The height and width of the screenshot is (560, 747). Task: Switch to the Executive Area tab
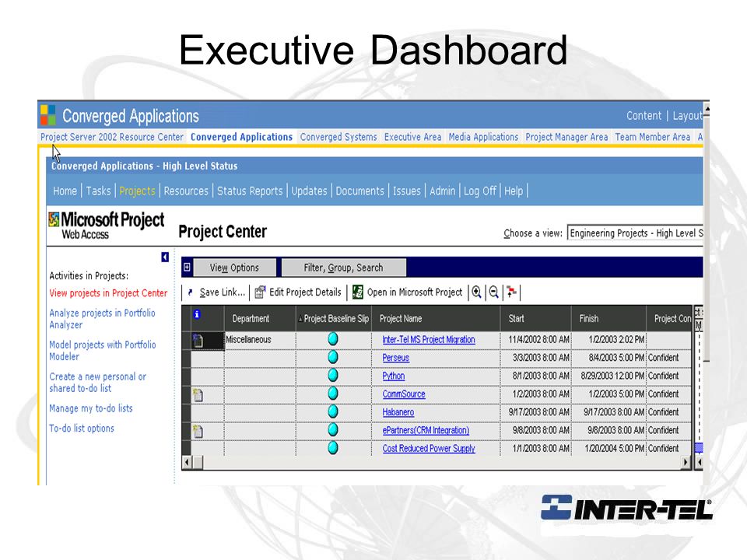(412, 137)
